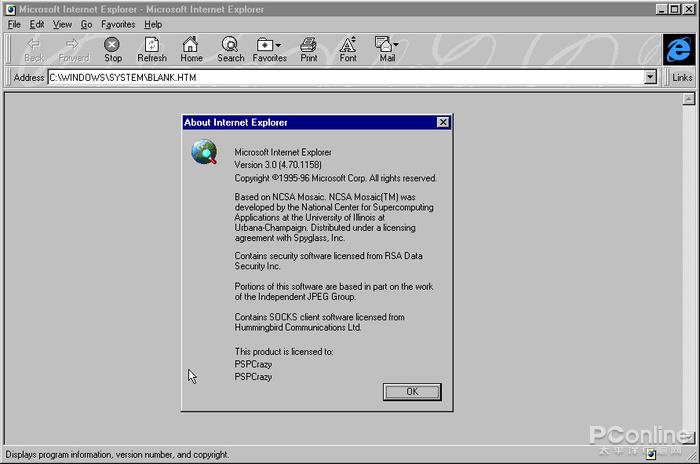Open the Edit menu

point(37,25)
